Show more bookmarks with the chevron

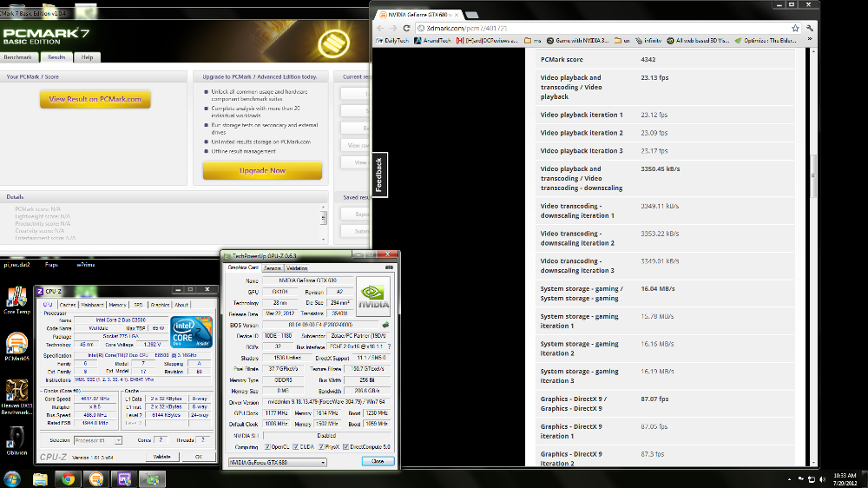pos(810,40)
